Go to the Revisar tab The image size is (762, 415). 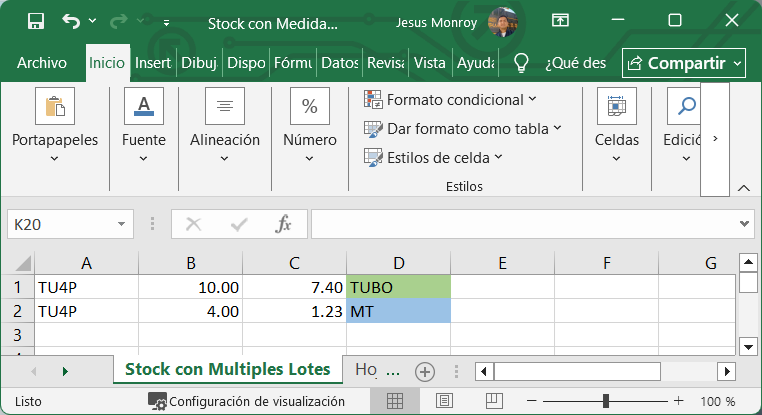click(x=386, y=63)
